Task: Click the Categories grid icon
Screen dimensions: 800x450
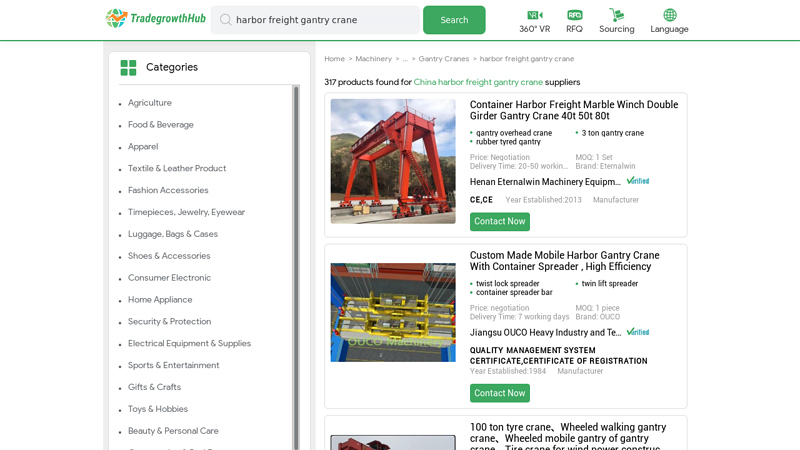Action: [x=128, y=67]
